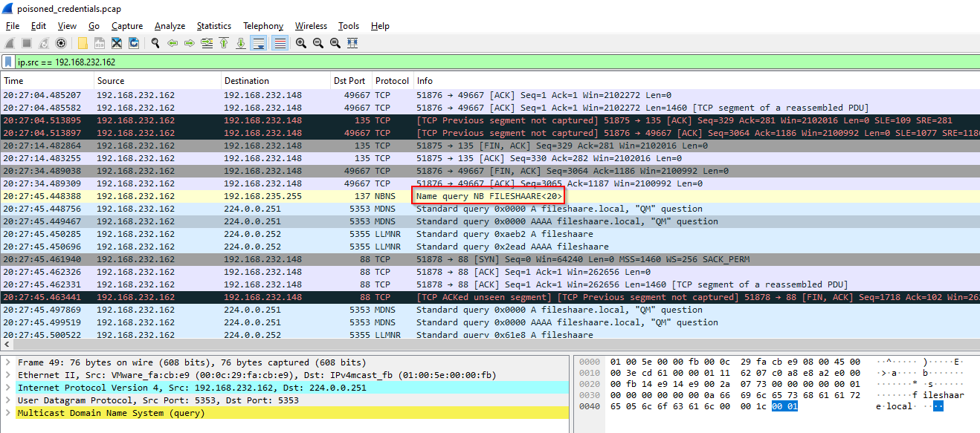
Task: Select LLMNR query 0x2ead AAAA fileshaare
Action: [490, 247]
